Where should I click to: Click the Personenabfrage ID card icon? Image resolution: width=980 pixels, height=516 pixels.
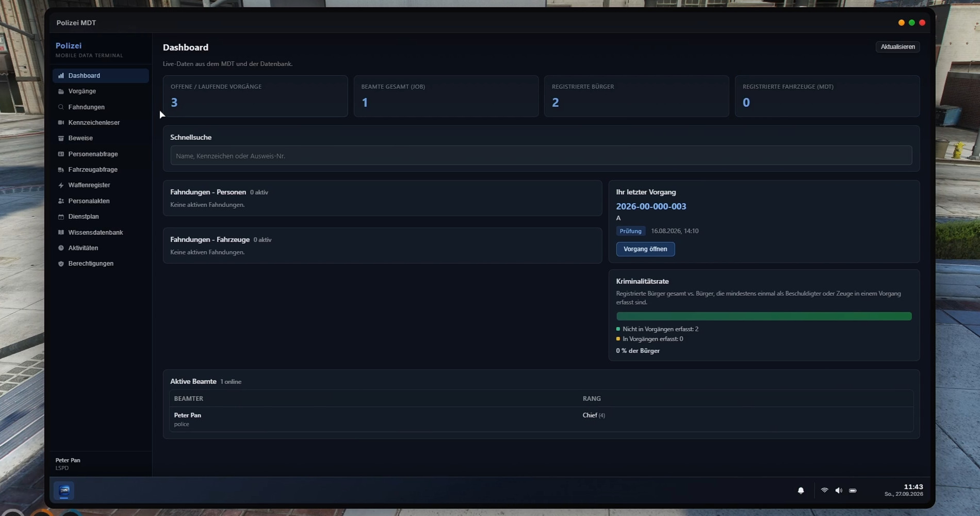click(61, 154)
